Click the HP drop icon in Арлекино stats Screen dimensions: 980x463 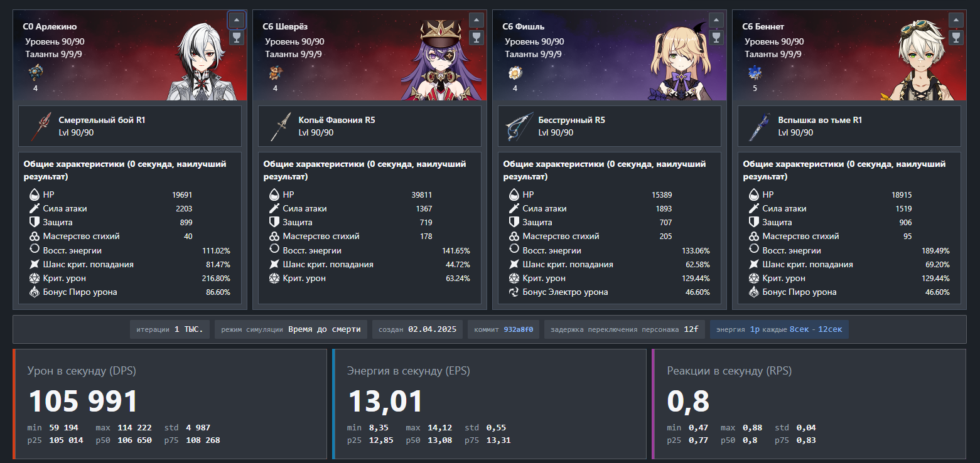[x=35, y=194]
